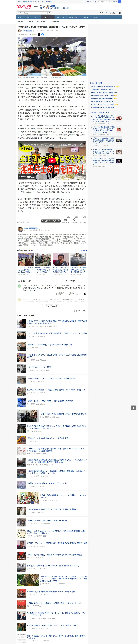This screenshot has width=138, height=644.
Task: Click the keyword search magnifier icon
Action: (49, 13)
